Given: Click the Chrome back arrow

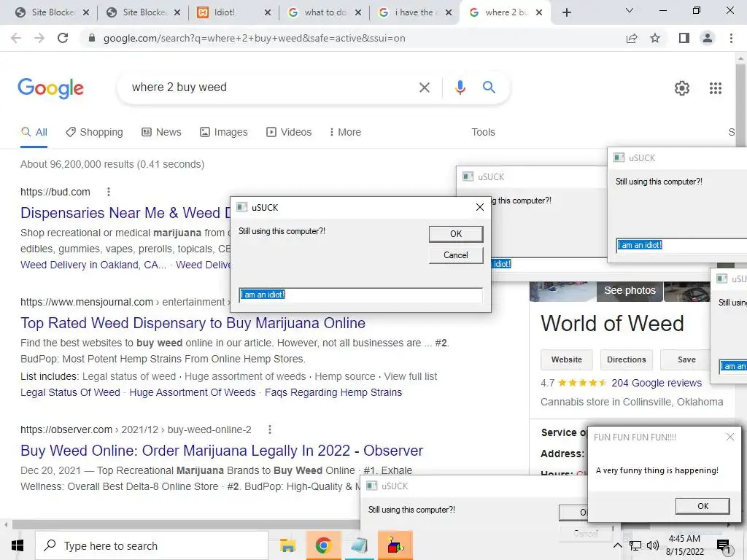Looking at the screenshot, I should tap(16, 38).
